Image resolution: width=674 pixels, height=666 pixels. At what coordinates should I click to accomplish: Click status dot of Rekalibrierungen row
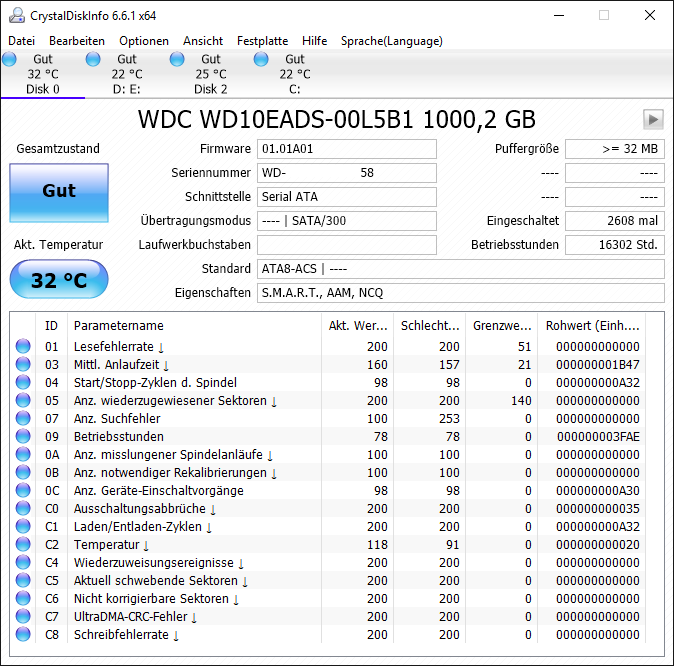tap(23, 472)
